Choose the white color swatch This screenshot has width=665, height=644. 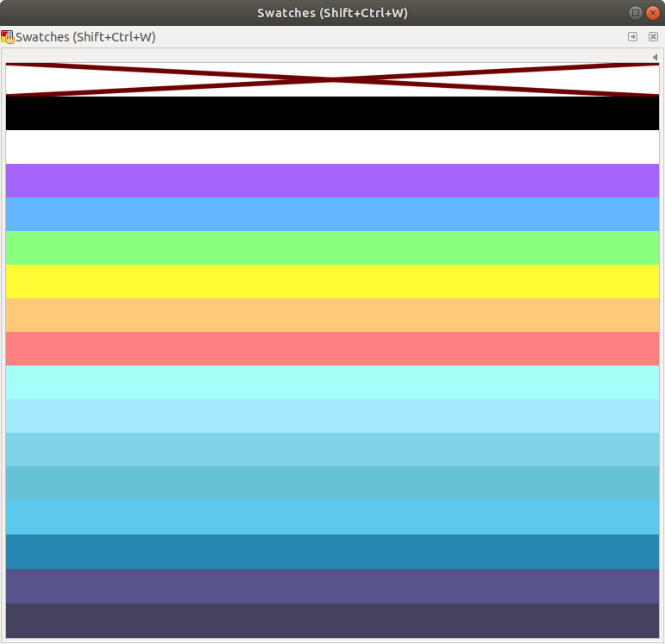(x=332, y=147)
